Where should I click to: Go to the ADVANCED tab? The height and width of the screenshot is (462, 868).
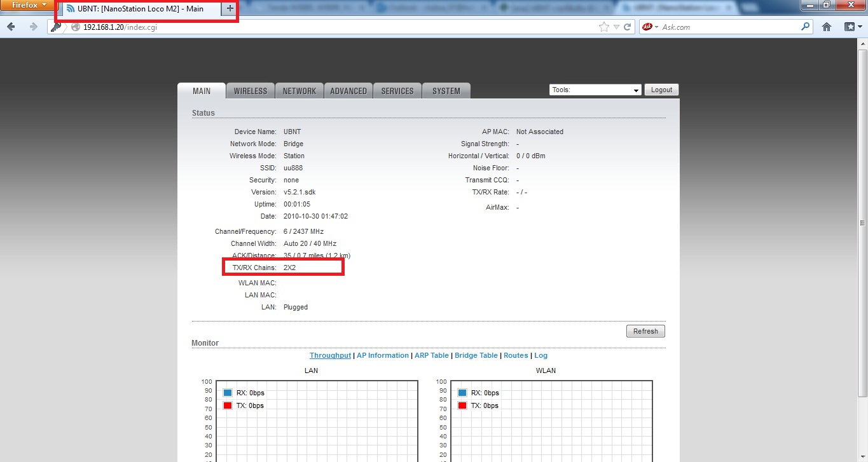[x=348, y=91]
